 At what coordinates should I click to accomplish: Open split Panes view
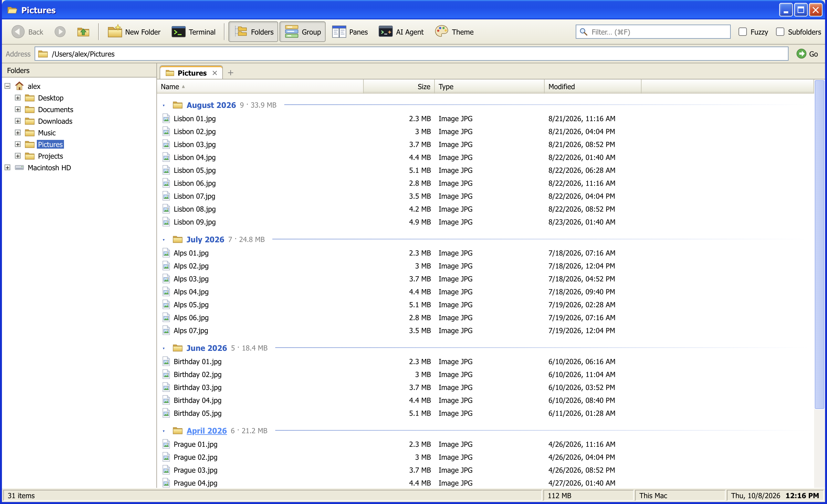coord(350,32)
